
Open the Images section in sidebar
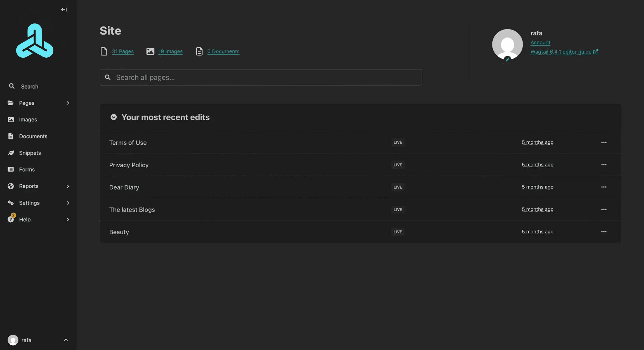pyautogui.click(x=28, y=120)
